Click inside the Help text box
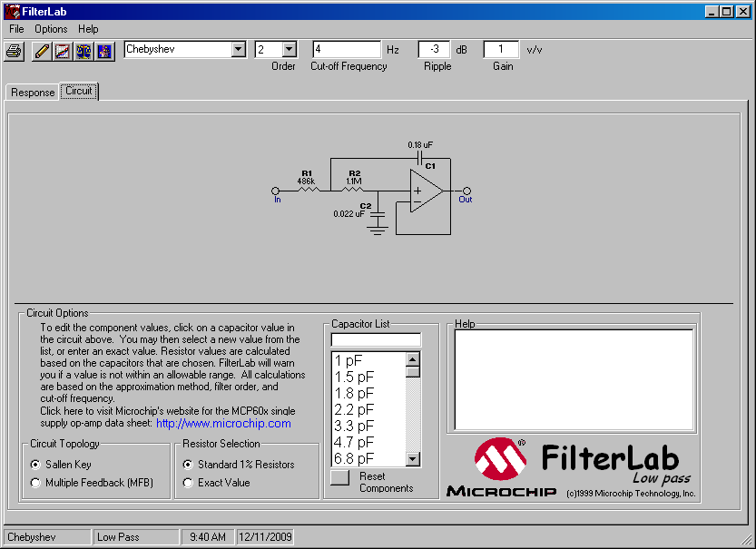Image resolution: width=756 pixels, height=549 pixels. coord(574,380)
